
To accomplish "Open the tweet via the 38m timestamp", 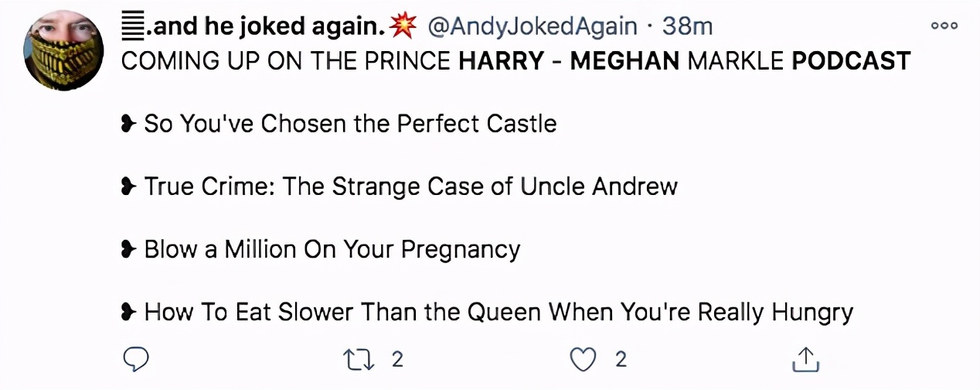I will click(x=687, y=27).
